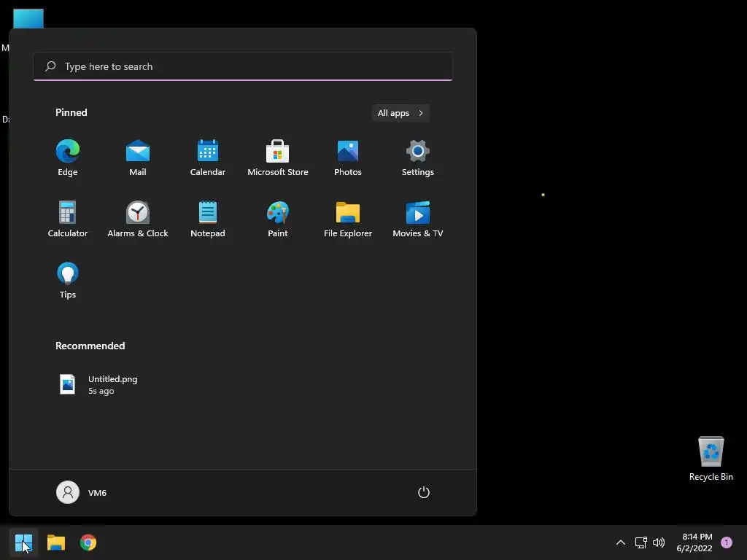Open the Tips app
This screenshot has width=747, height=560.
[68, 281]
